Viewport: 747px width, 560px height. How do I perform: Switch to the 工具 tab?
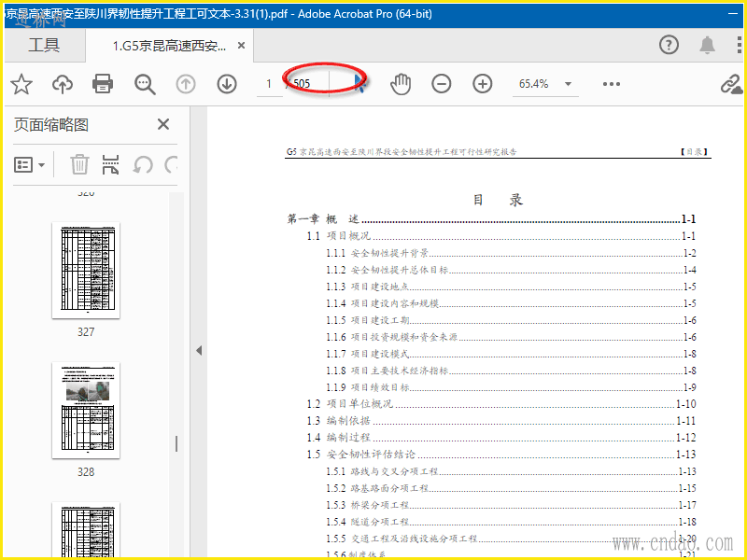click(44, 45)
